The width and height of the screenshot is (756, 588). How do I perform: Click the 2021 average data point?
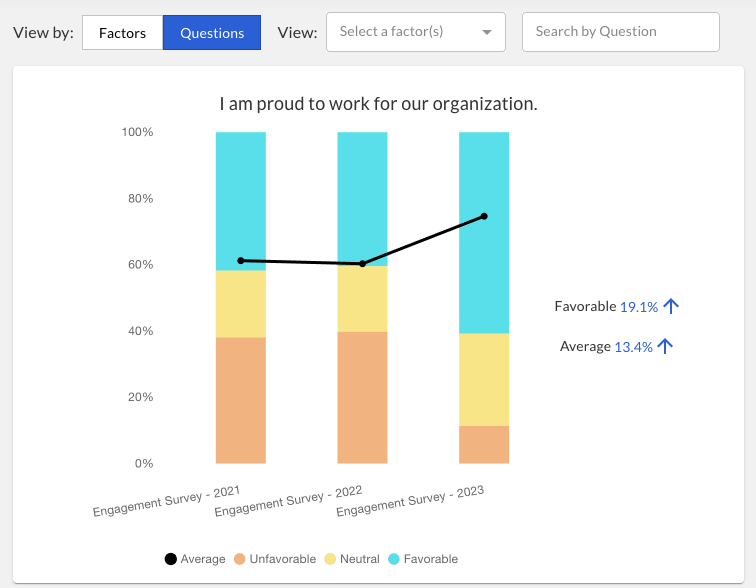click(x=241, y=261)
